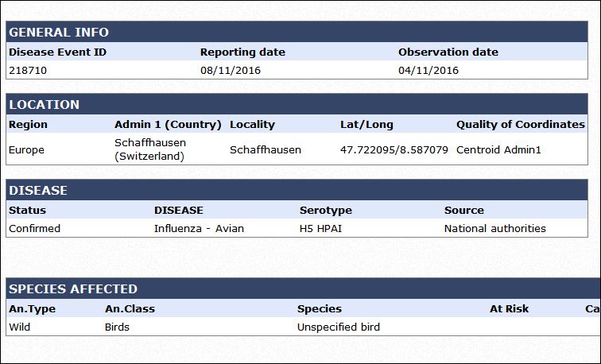Click the Unspecified bird species value
The height and width of the screenshot is (364, 601).
[339, 327]
